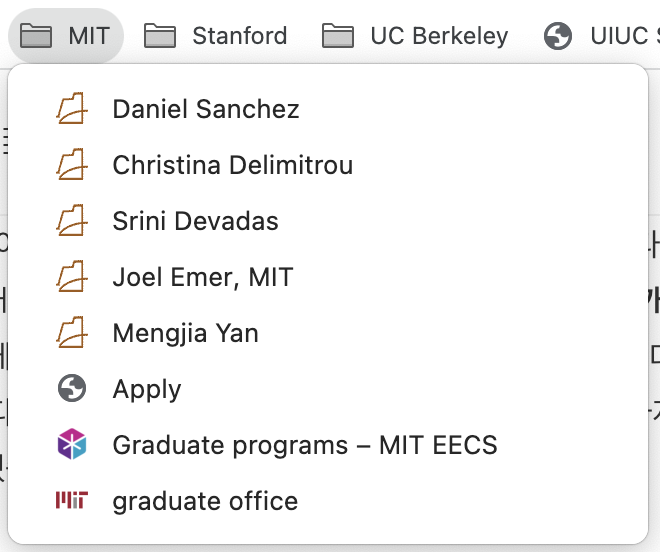660x552 pixels.
Task: Click the MIT EECS hexagon favicon
Action: click(72, 444)
